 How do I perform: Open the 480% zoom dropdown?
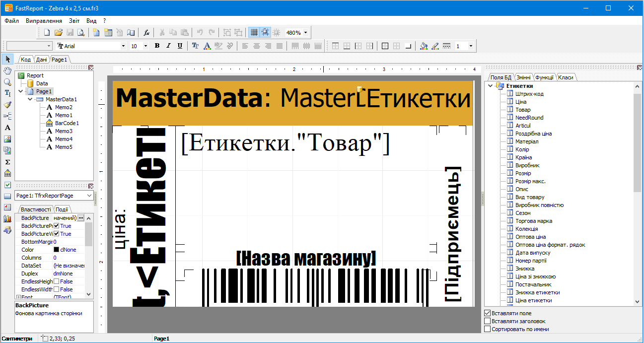coord(305,32)
